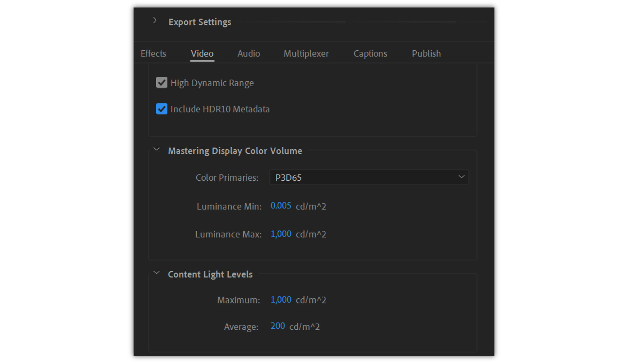Edit the Luminance Max value
Viewport: 628px width, 364px height.
click(281, 234)
